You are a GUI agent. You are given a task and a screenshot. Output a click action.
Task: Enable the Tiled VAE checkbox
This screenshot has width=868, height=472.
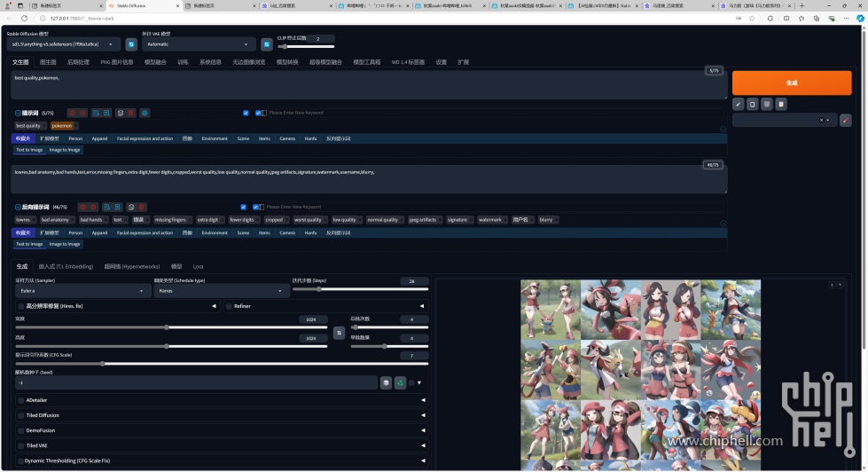coord(21,445)
